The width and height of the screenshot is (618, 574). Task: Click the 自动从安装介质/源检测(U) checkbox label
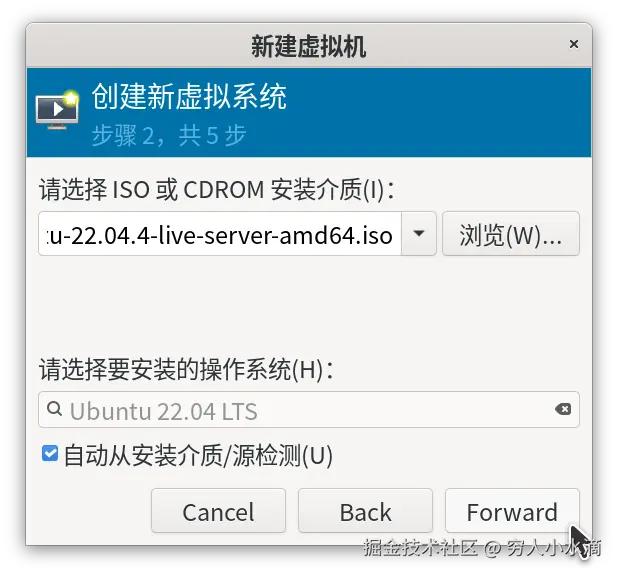(x=198, y=455)
